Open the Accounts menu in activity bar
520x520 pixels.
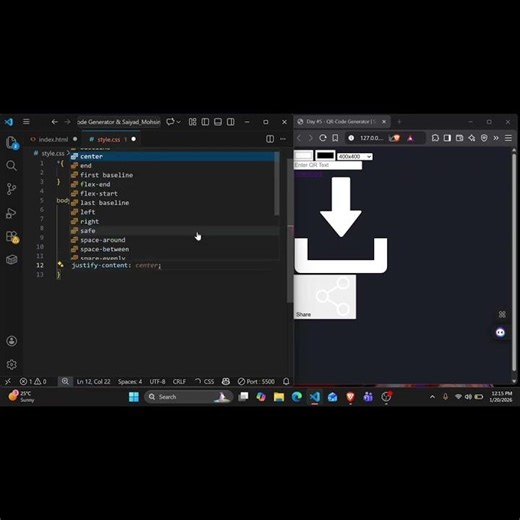(x=11, y=341)
